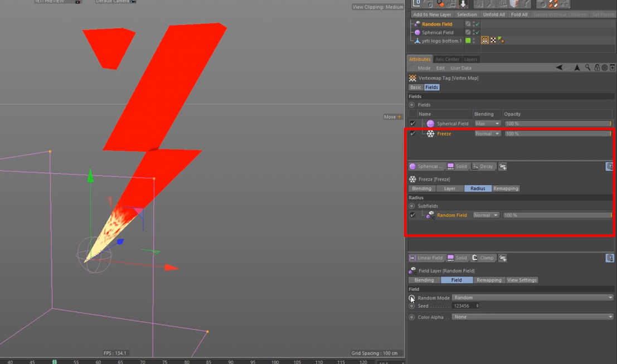Screen dimensions: 617x364
Task: Toggle enable checkmark of Spherical Field object
Action: click(477, 32)
